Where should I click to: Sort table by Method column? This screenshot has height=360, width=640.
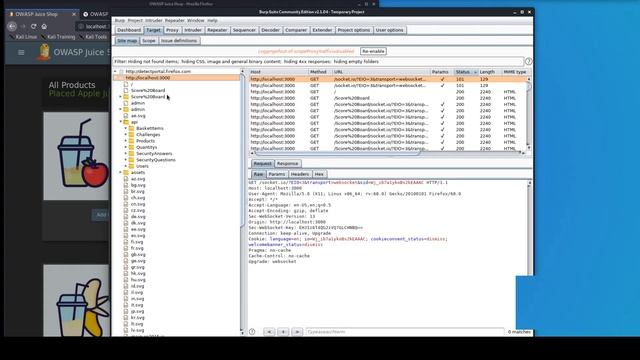click(x=320, y=72)
